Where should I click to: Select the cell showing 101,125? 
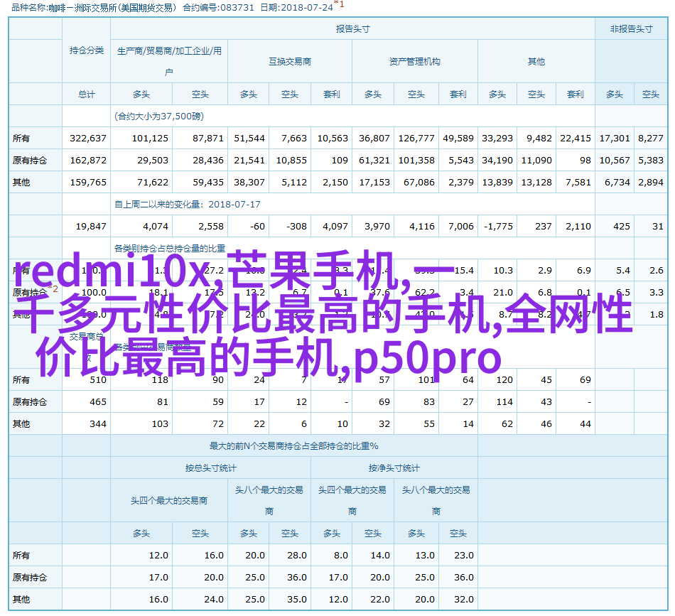click(150, 138)
